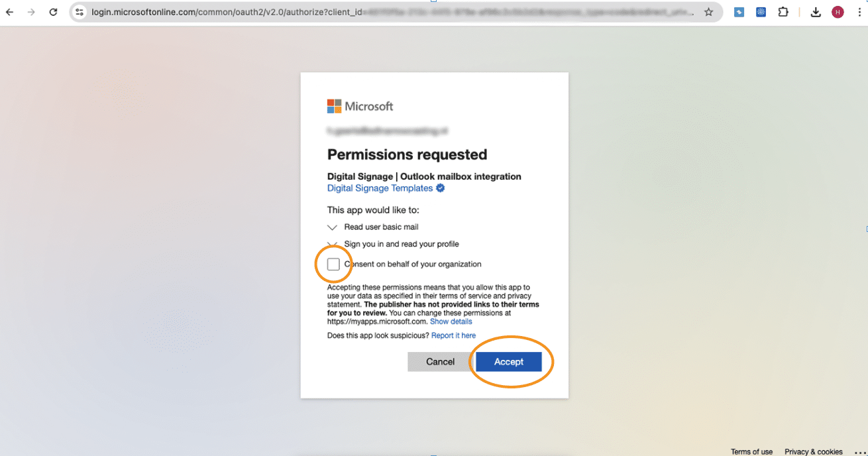Click the Cancel button
The width and height of the screenshot is (868, 456).
(440, 362)
